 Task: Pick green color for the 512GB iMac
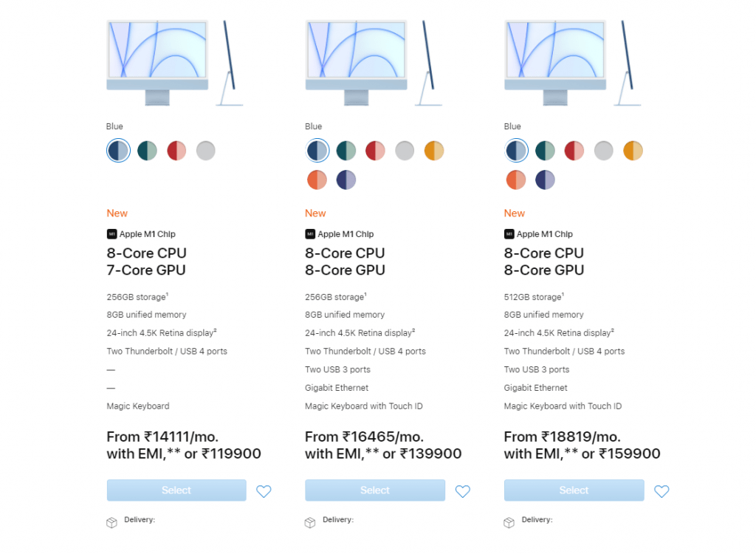[546, 151]
